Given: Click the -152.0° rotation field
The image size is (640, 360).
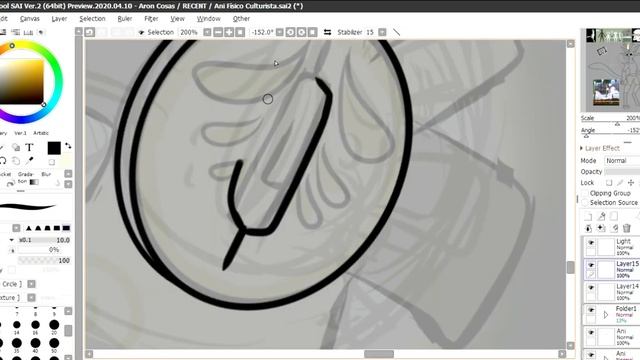Looking at the screenshot, I should (262, 32).
